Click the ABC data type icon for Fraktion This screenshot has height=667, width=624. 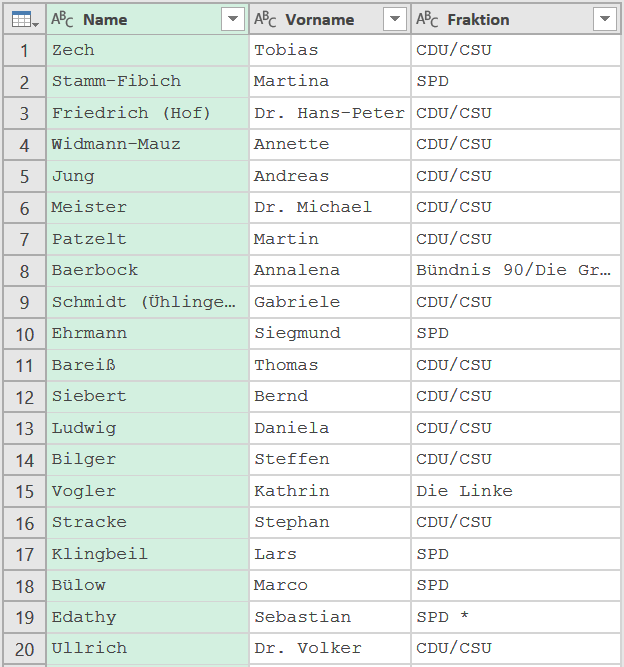pyautogui.click(x=427, y=19)
